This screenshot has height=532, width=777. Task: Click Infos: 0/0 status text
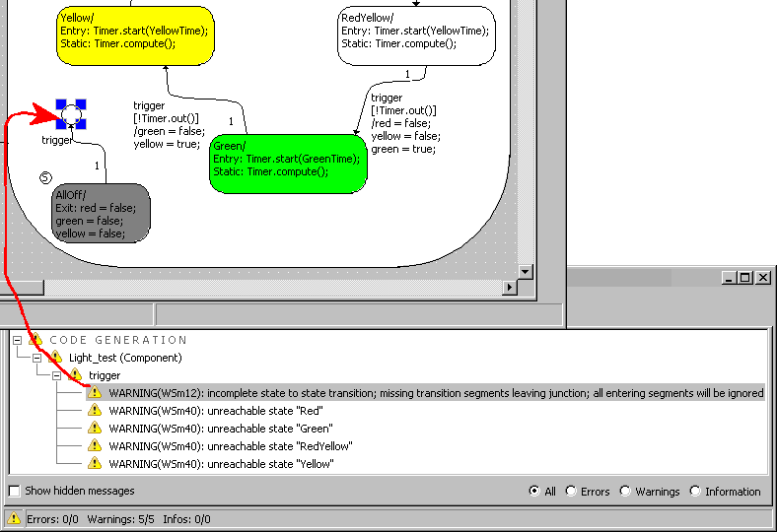(186, 519)
